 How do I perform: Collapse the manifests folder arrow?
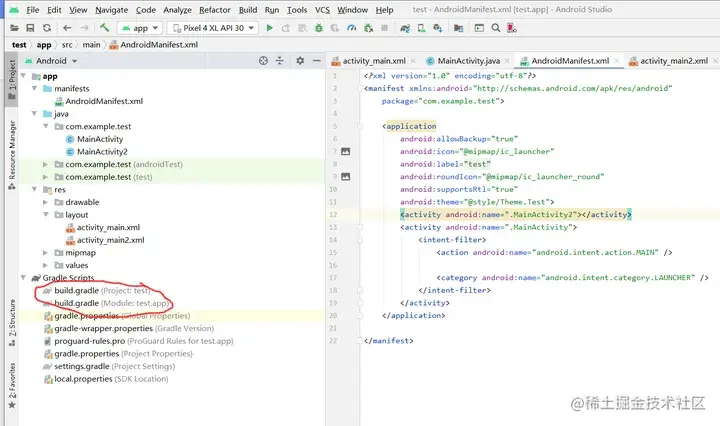point(34,88)
